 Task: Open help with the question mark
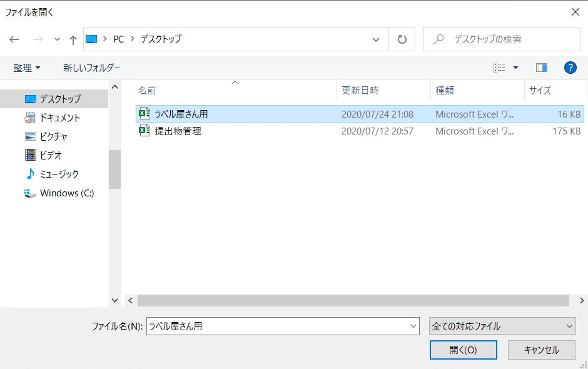(570, 68)
